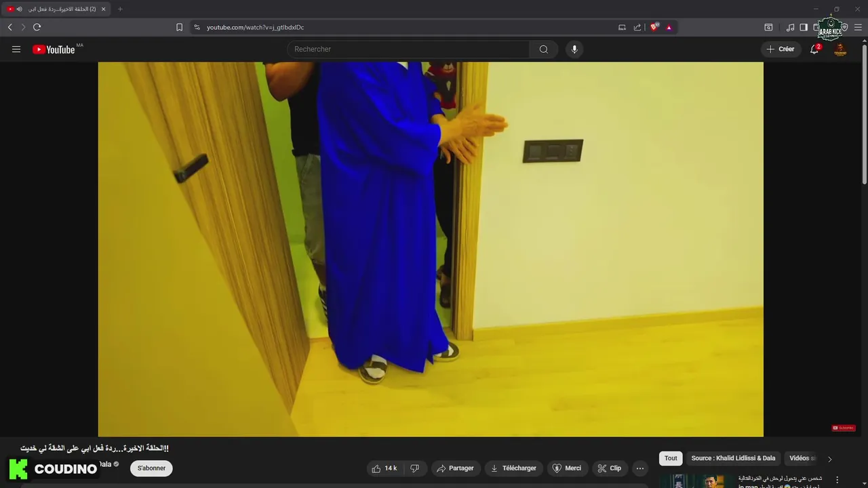Open the media controls music note icon
This screenshot has height=488, width=868.
(x=790, y=27)
